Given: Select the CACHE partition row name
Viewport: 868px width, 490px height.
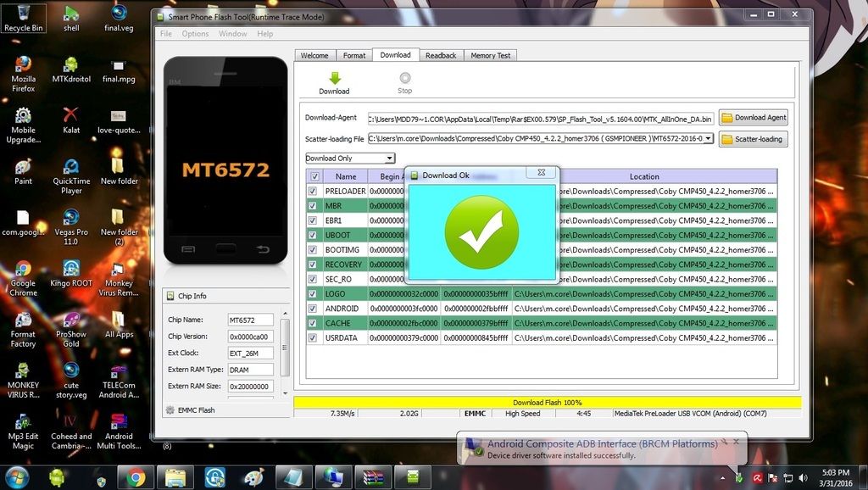Looking at the screenshot, I should coord(337,323).
